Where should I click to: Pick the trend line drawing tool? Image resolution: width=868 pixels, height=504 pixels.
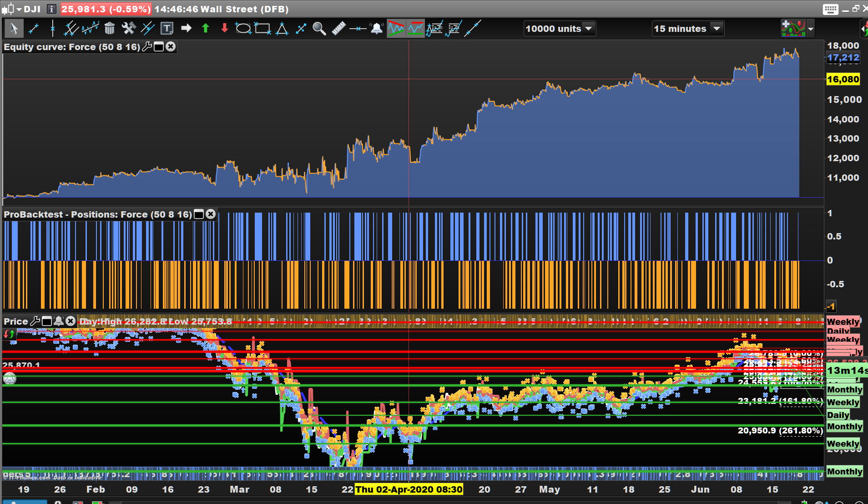point(33,29)
